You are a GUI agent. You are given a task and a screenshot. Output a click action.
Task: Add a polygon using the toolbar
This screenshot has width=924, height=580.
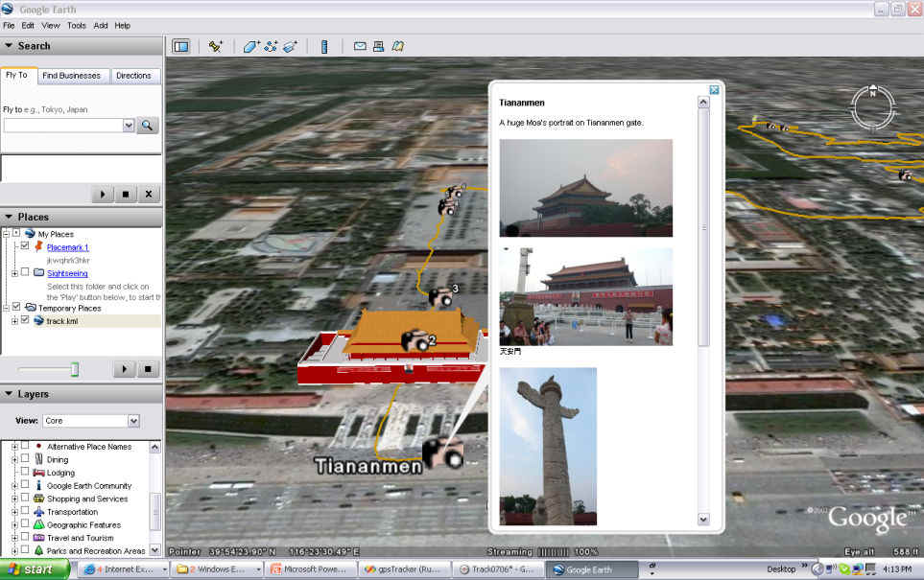[251, 47]
